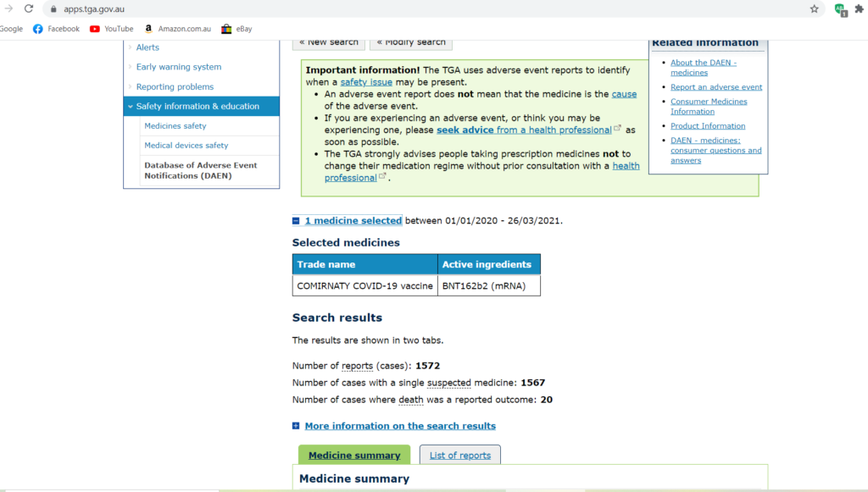Open Medical devices safety in sidebar
Viewport: 868px width, 492px height.
click(x=186, y=146)
